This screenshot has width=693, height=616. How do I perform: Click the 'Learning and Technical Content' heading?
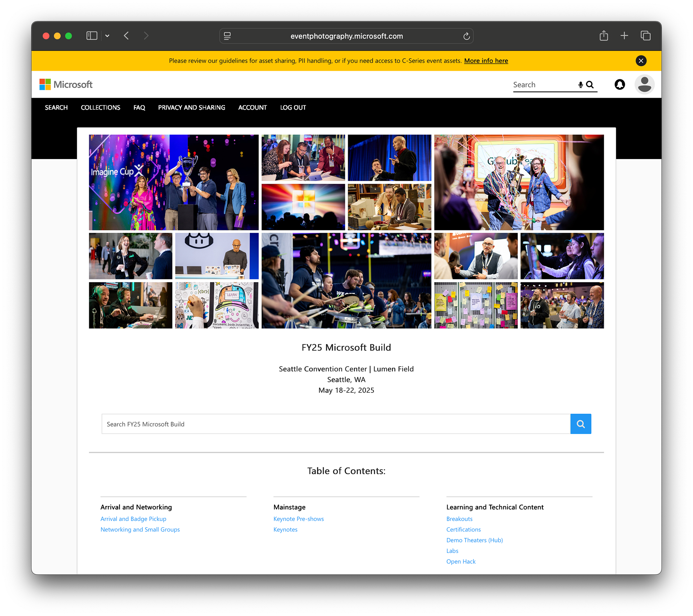[x=495, y=507]
